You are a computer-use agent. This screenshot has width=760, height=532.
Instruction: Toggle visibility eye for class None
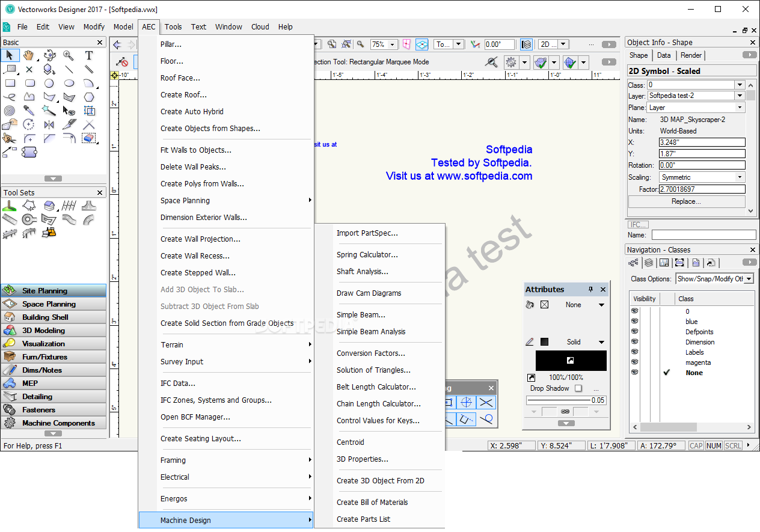tap(635, 373)
